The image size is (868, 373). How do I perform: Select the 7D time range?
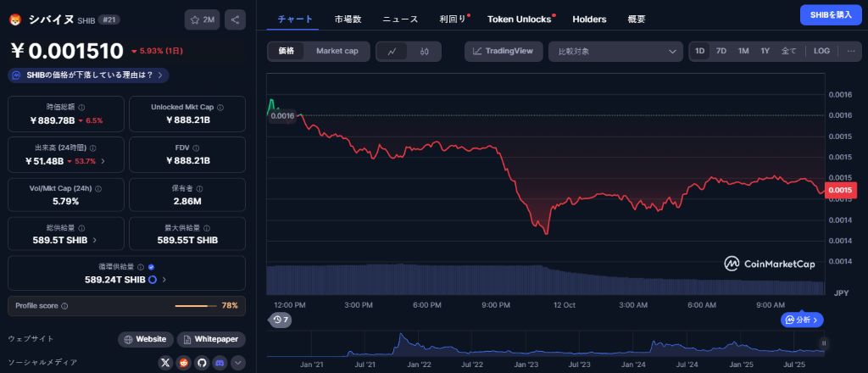pos(721,51)
